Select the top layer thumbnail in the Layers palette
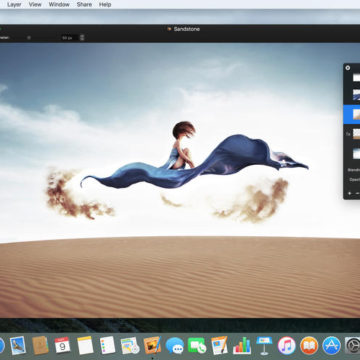This screenshot has height=360, width=360. (356, 77)
